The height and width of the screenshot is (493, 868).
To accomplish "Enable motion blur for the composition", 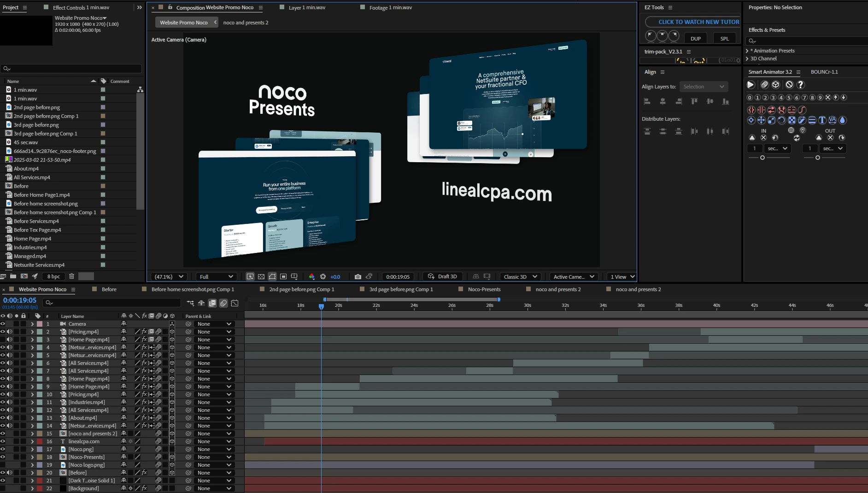I will [x=223, y=303].
